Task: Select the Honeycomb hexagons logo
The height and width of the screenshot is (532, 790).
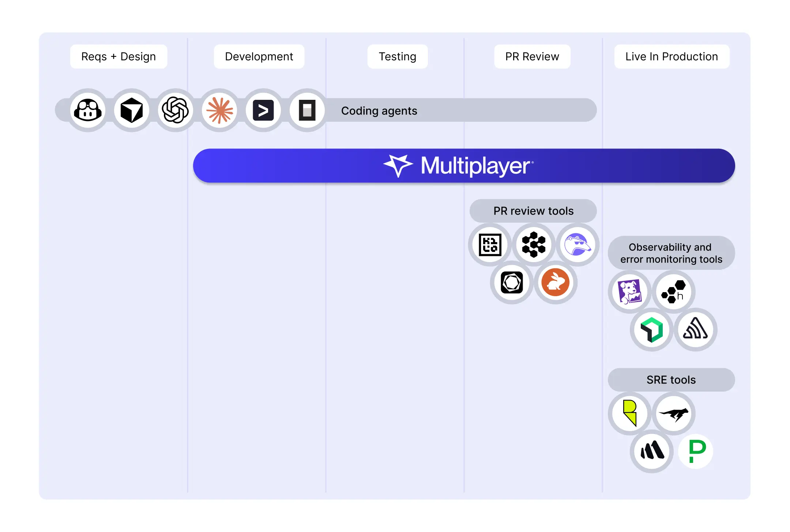Action: pyautogui.click(x=674, y=292)
